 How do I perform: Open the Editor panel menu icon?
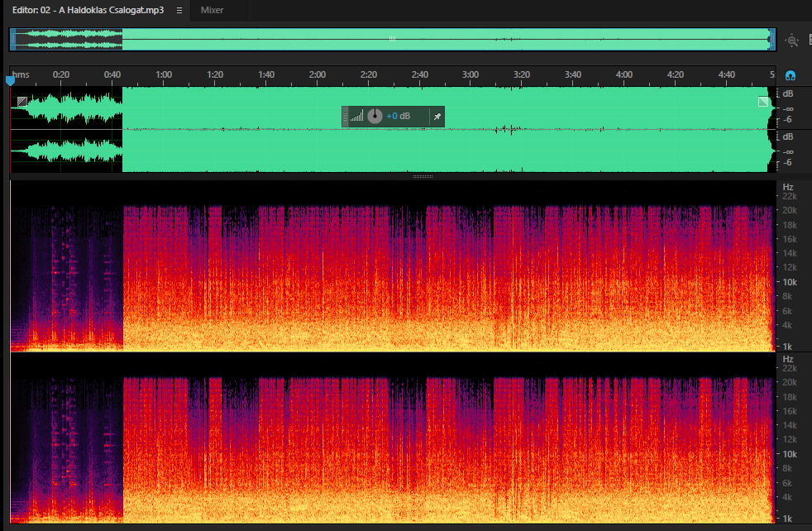[179, 11]
